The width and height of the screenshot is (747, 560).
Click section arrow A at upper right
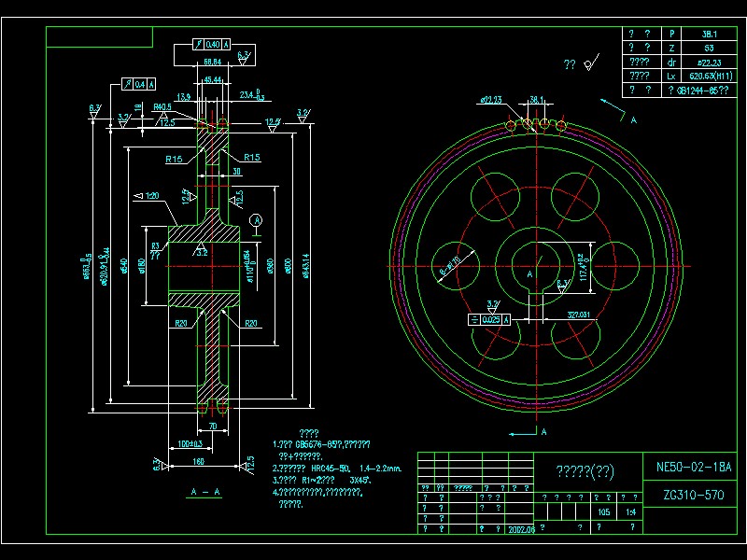[619, 111]
